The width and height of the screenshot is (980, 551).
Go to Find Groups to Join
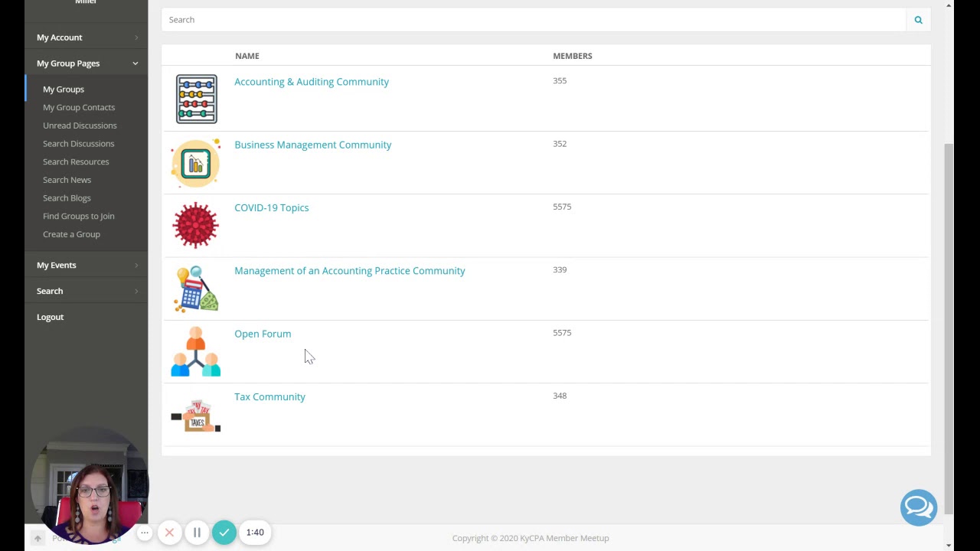pos(79,216)
